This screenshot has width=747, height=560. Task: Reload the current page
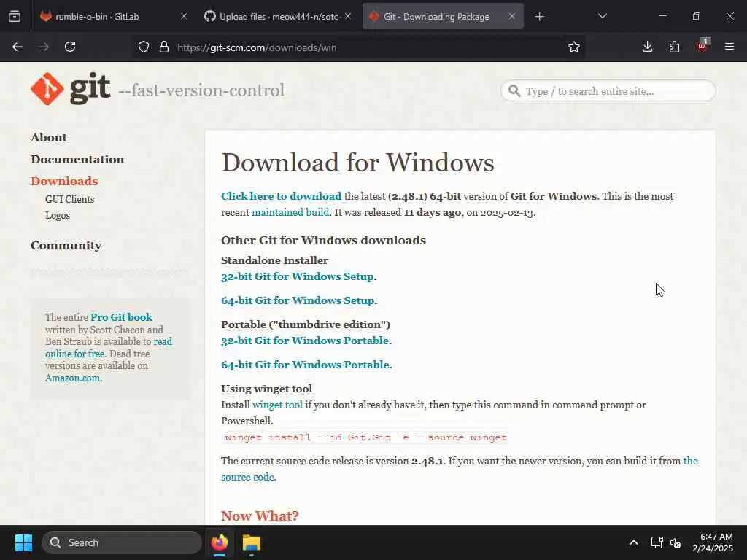pos(70,47)
